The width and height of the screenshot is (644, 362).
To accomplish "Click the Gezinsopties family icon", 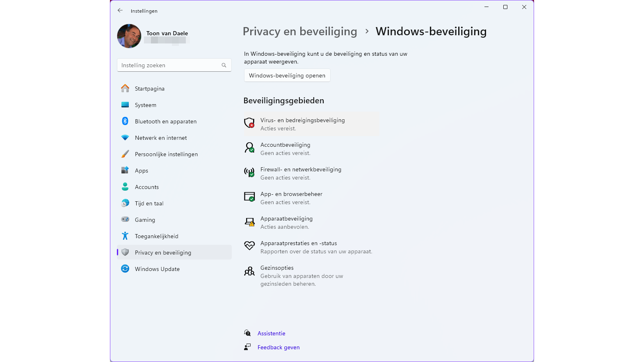I will pos(249,271).
